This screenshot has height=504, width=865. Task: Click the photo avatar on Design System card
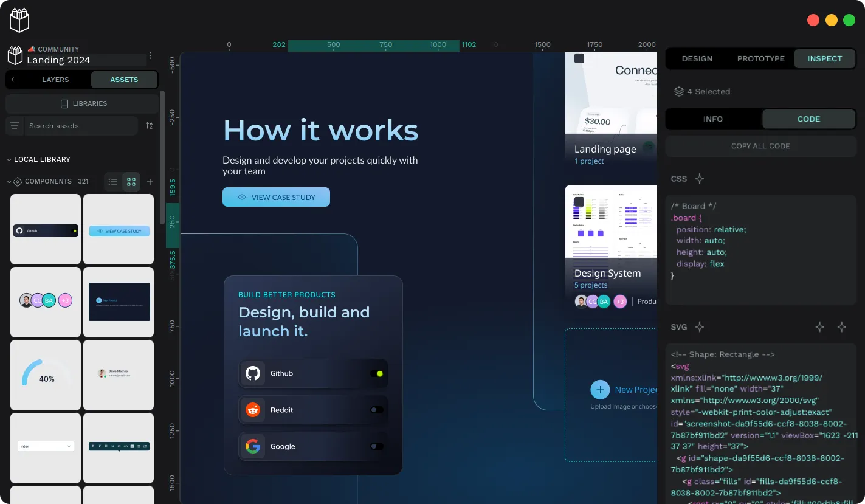pos(581,302)
